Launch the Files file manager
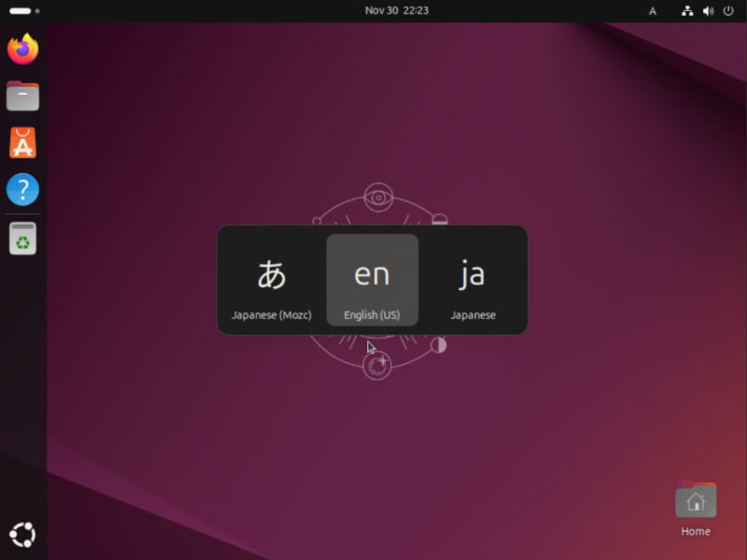The height and width of the screenshot is (560, 747). (21, 96)
